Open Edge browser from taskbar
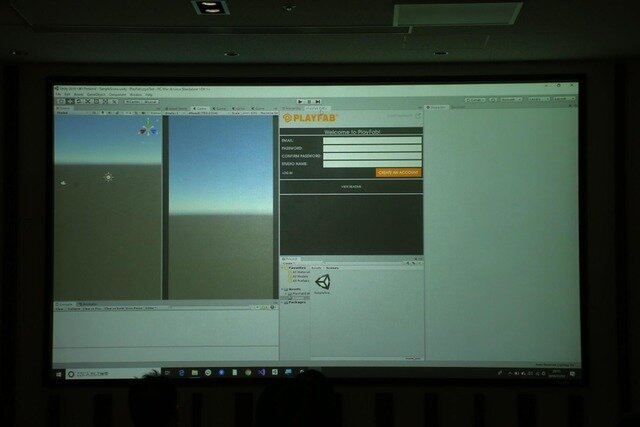The height and width of the screenshot is (427, 640). [x=181, y=373]
